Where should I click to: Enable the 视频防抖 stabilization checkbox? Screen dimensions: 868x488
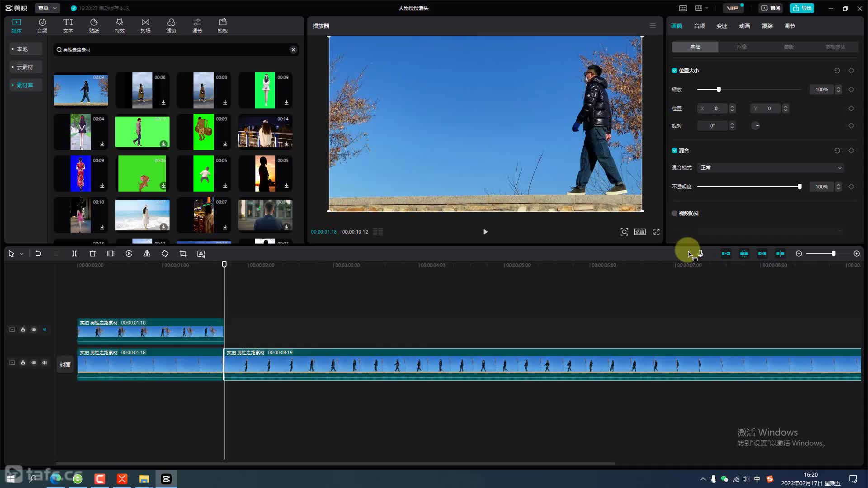(675, 213)
